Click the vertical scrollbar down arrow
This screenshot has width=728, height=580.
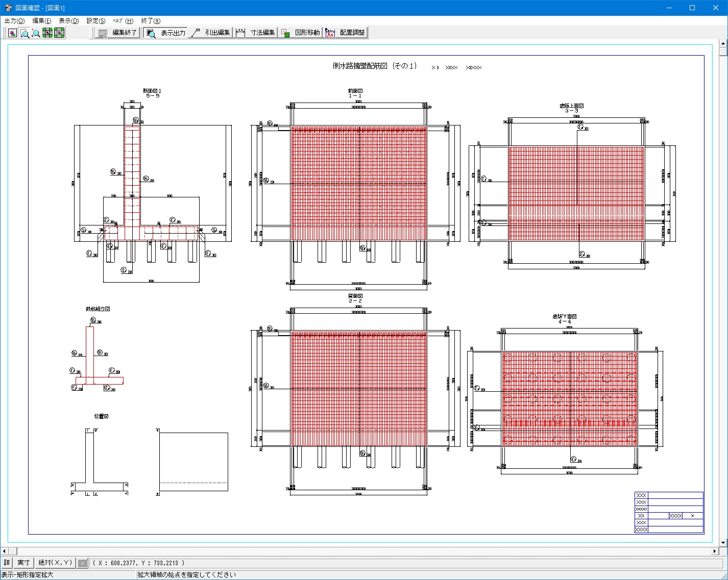click(x=723, y=543)
